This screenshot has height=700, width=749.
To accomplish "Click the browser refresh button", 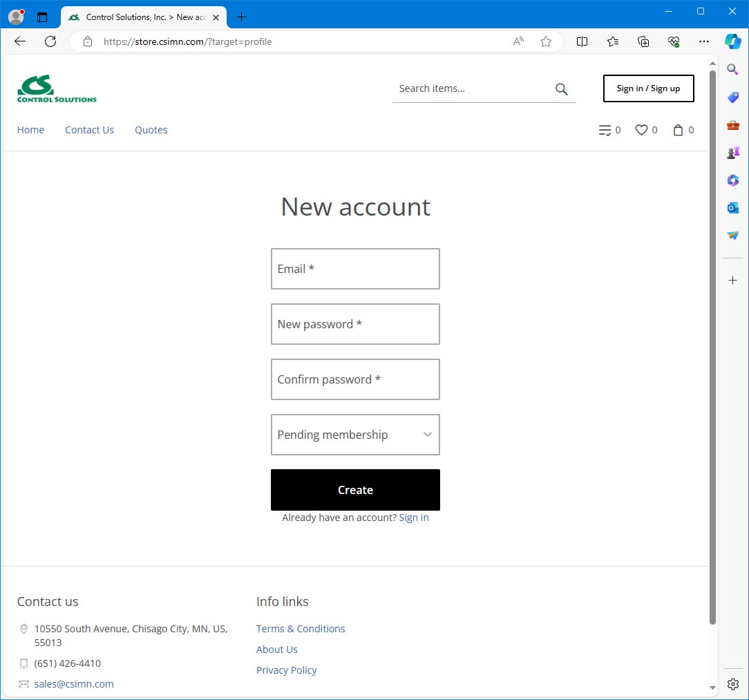I will pyautogui.click(x=50, y=41).
